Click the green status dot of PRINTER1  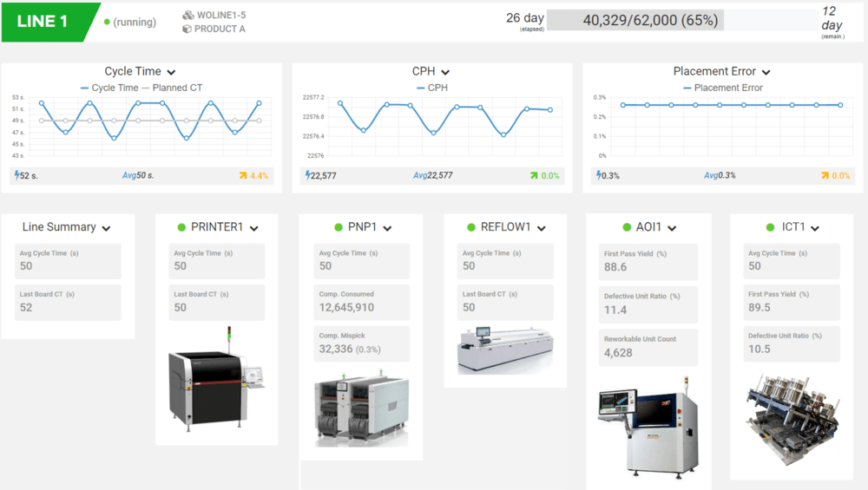click(181, 227)
